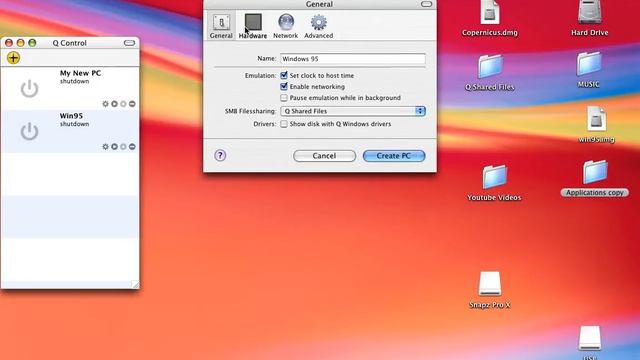Click power icon for Win95
Image resolution: width=640 pixels, height=360 pixels.
point(29,131)
